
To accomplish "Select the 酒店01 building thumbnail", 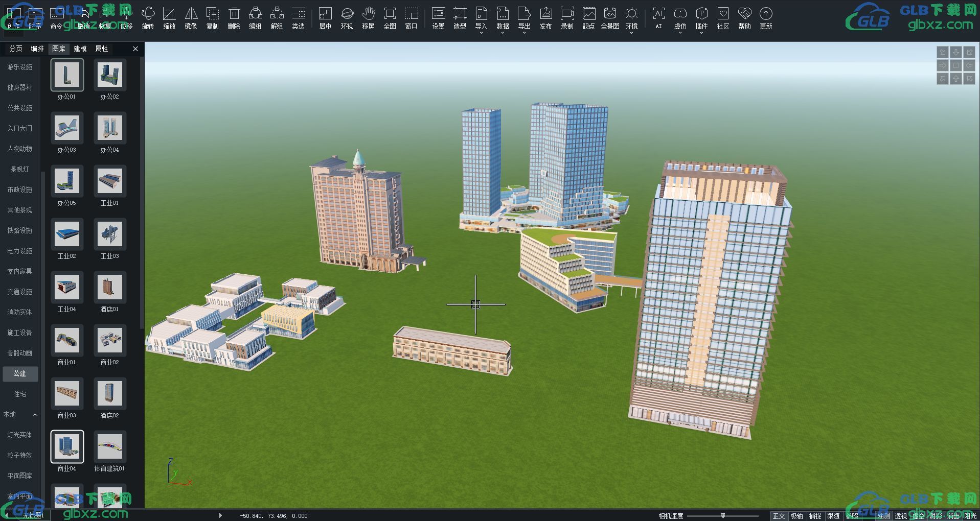I will coord(110,293).
